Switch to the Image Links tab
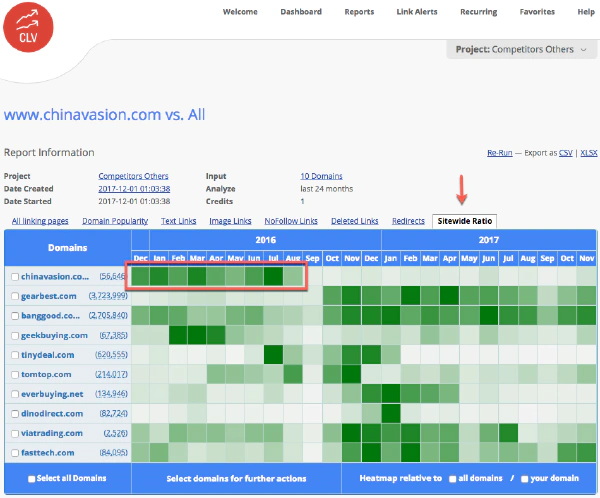 [x=230, y=221]
